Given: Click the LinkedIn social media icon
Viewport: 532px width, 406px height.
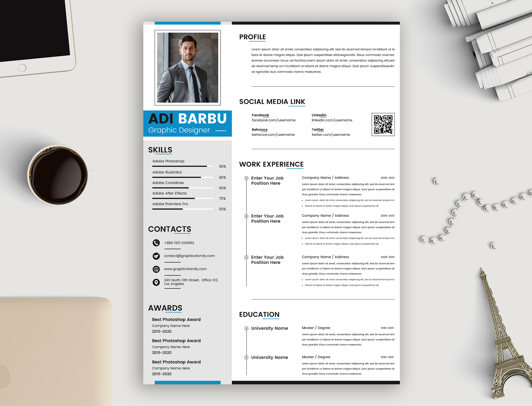Looking at the screenshot, I should pos(319,115).
